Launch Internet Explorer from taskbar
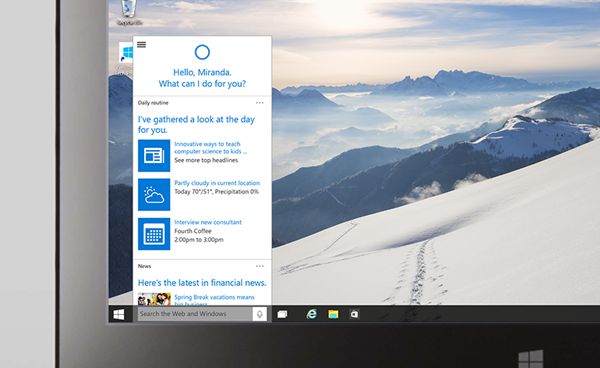The width and height of the screenshot is (600, 368). [311, 314]
